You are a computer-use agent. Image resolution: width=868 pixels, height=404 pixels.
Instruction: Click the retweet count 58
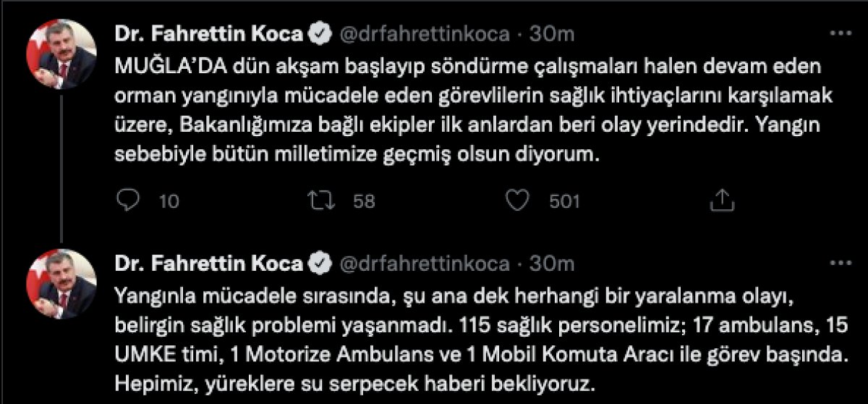tap(363, 201)
